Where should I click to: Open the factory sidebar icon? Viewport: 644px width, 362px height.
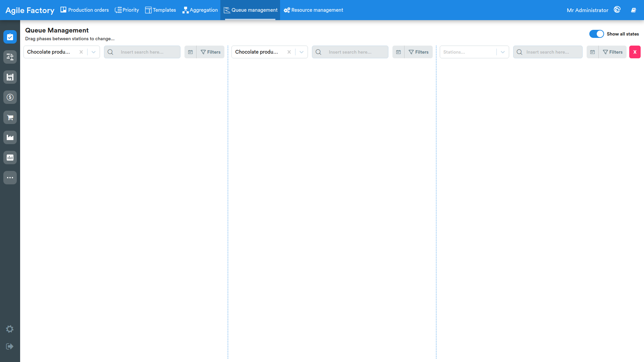(10, 137)
